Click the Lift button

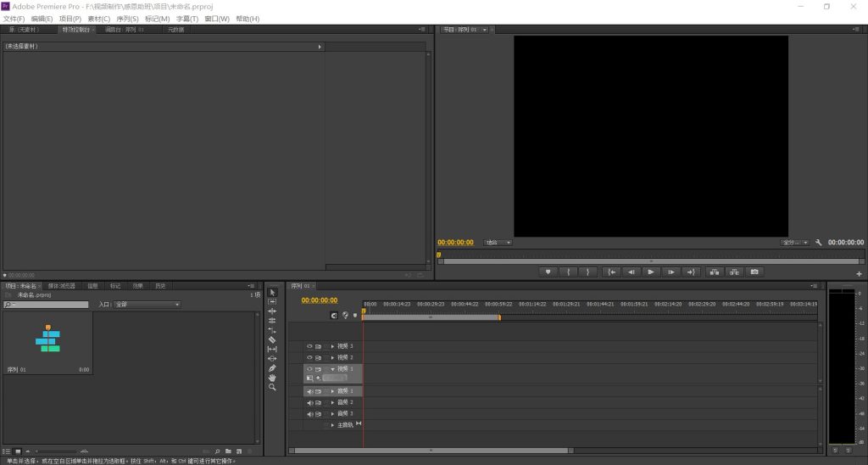pyautogui.click(x=715, y=272)
